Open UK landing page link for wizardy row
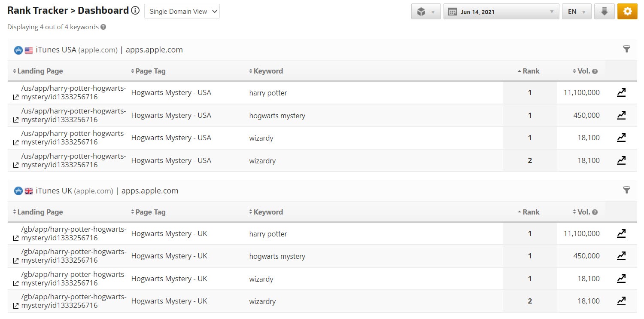 73,279
